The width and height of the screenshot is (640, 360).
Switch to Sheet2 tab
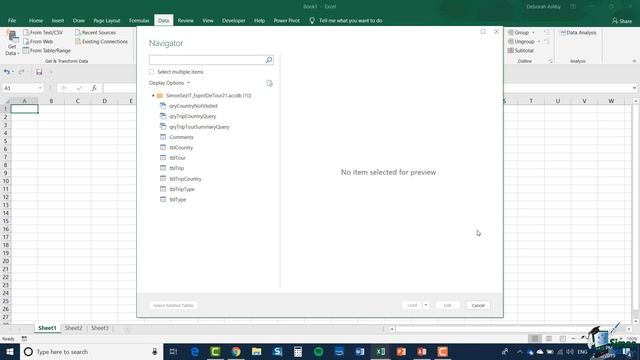(73, 328)
